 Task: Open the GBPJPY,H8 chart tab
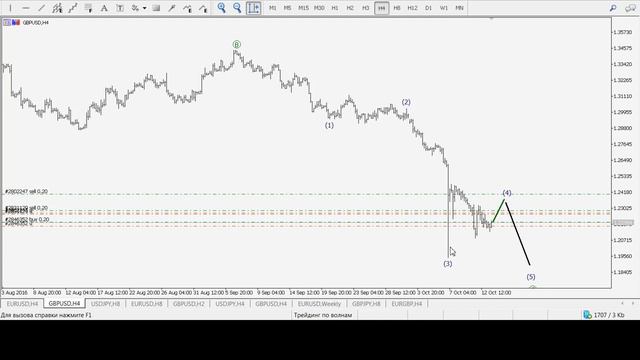(366, 304)
